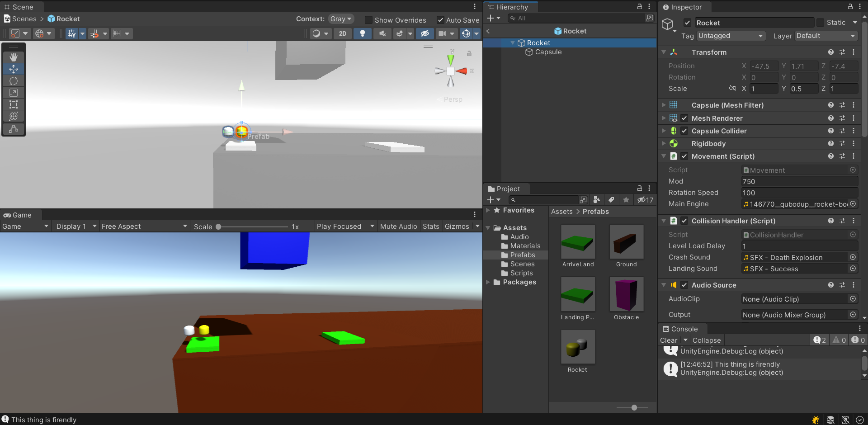Enable the Static checkbox
The height and width of the screenshot is (425, 868).
pos(820,23)
